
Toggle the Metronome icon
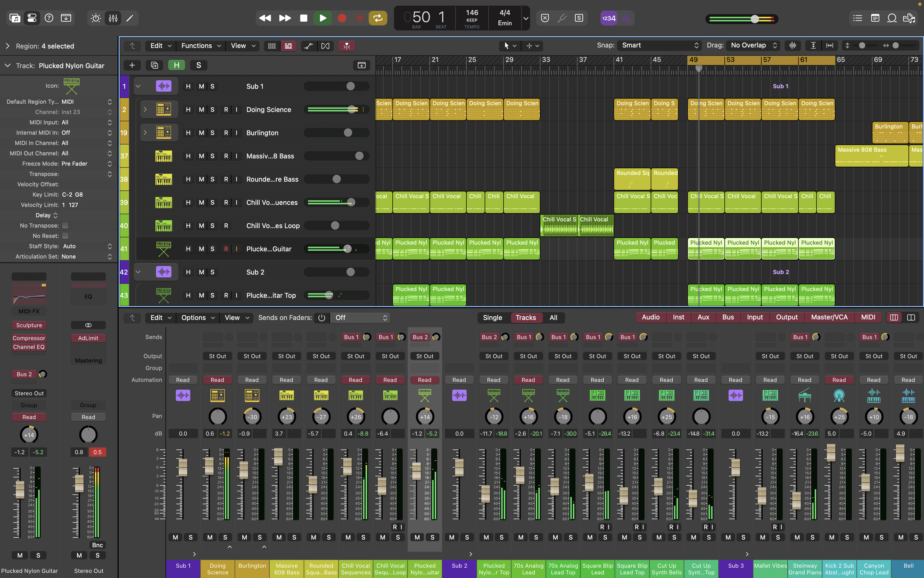626,18
